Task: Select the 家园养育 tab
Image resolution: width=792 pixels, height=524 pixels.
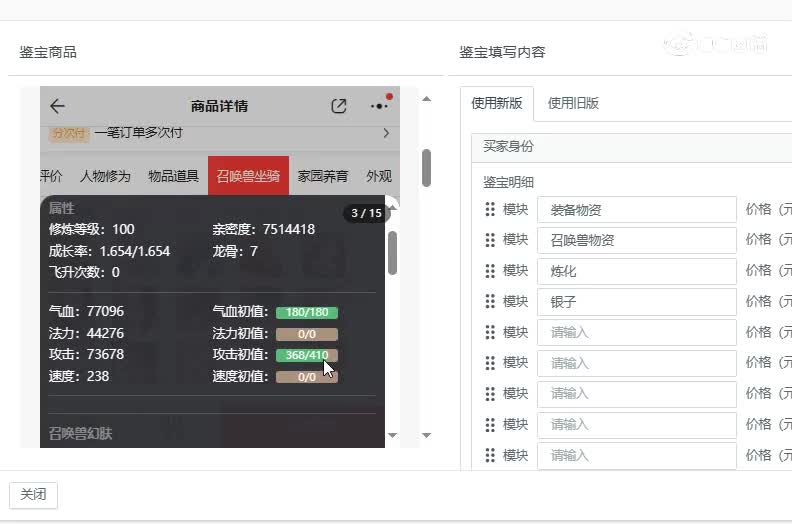Action: 323,176
